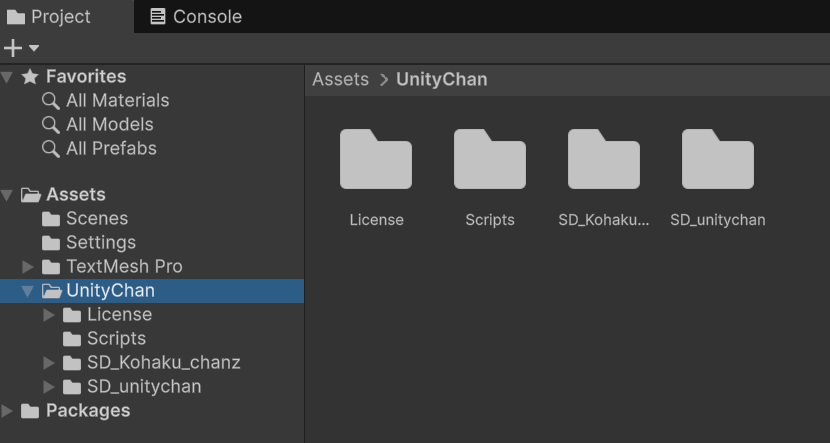
Task: Open the License folder thumbnail
Action: [376, 160]
